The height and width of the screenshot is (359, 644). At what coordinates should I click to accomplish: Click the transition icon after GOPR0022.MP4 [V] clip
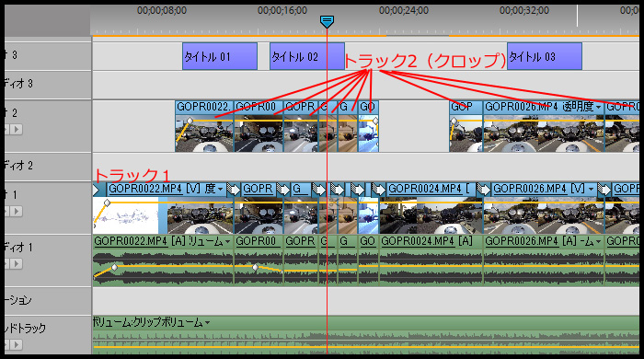click(x=234, y=190)
